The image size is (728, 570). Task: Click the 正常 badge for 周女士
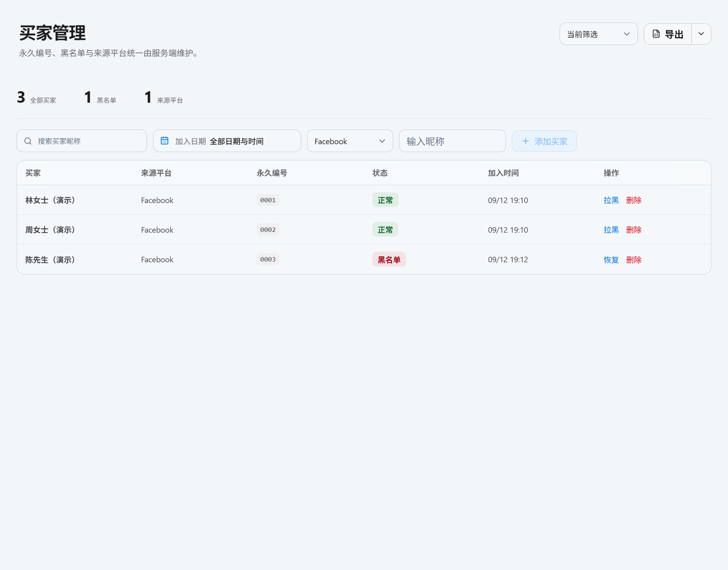[385, 230]
